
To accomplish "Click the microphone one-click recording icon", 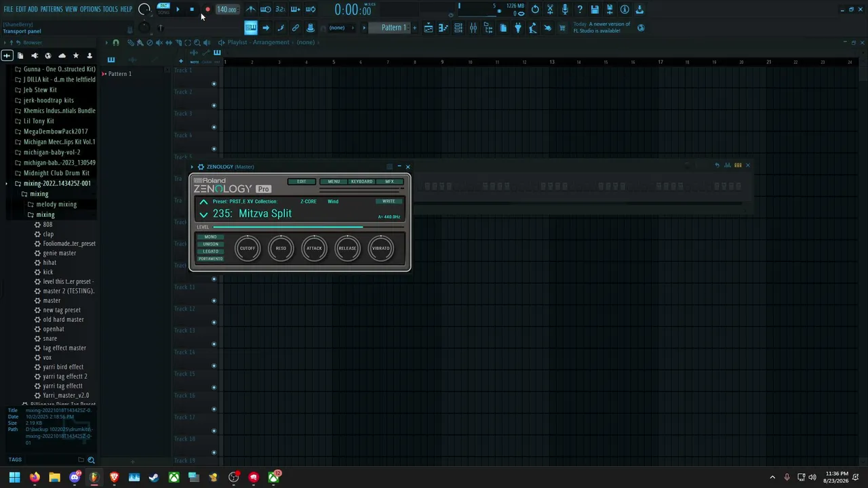I will click(565, 9).
